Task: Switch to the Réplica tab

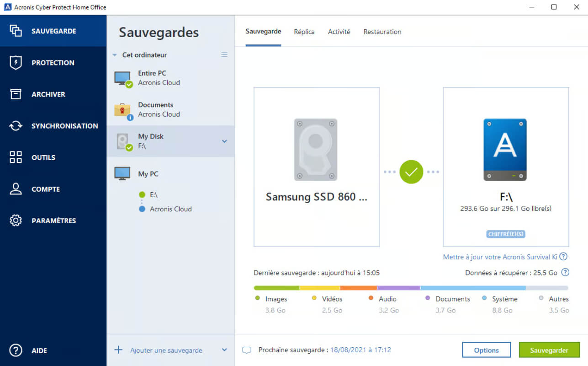Action: point(304,32)
